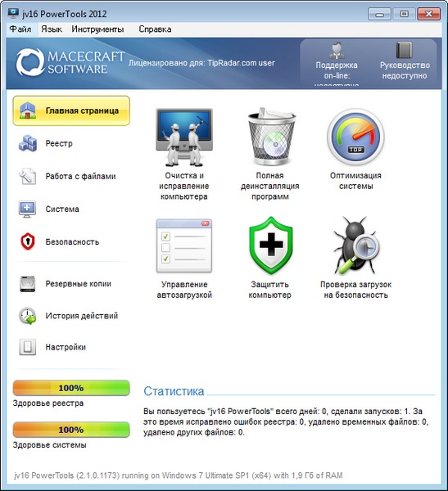Screen dimensions: 448x491
Task: Select the Главная страница label
Action: tap(82, 110)
